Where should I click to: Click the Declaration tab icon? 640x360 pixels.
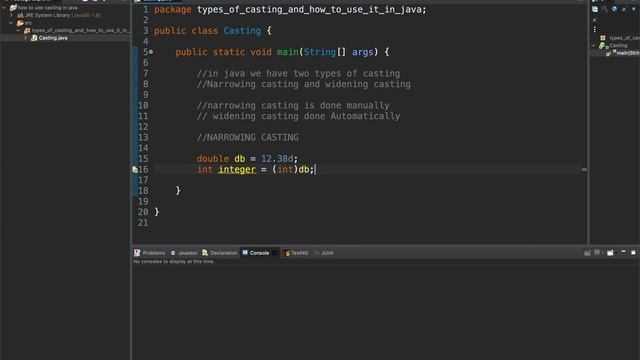205,253
